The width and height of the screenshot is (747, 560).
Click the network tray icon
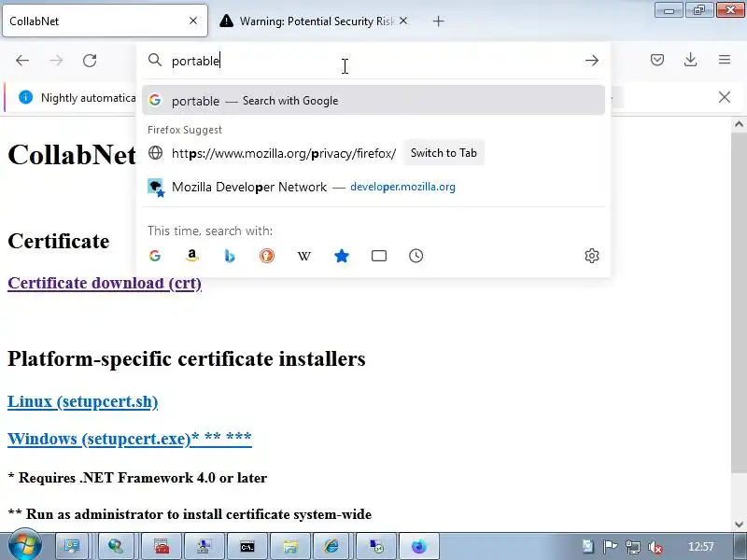click(x=633, y=547)
